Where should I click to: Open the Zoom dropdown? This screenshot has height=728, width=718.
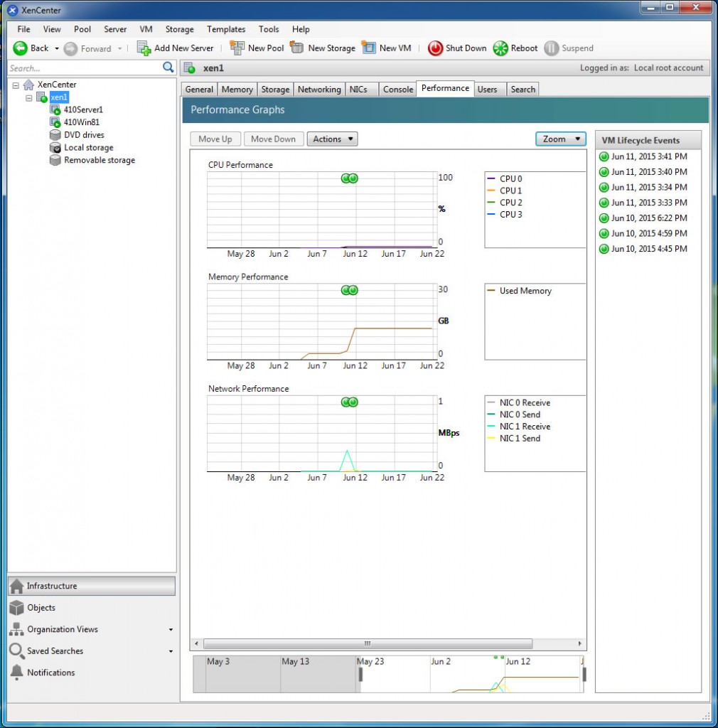click(x=560, y=139)
